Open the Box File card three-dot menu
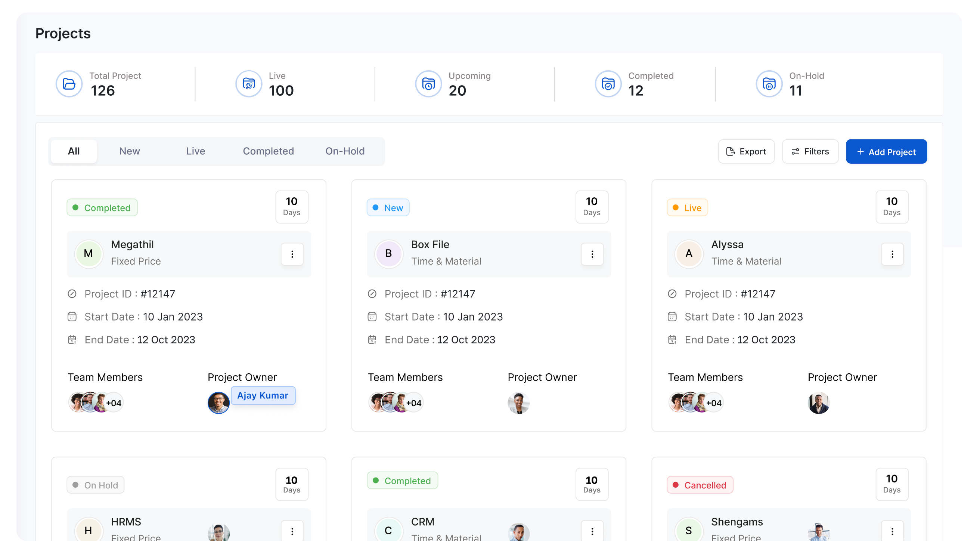Image resolution: width=980 pixels, height=556 pixels. 592,254
